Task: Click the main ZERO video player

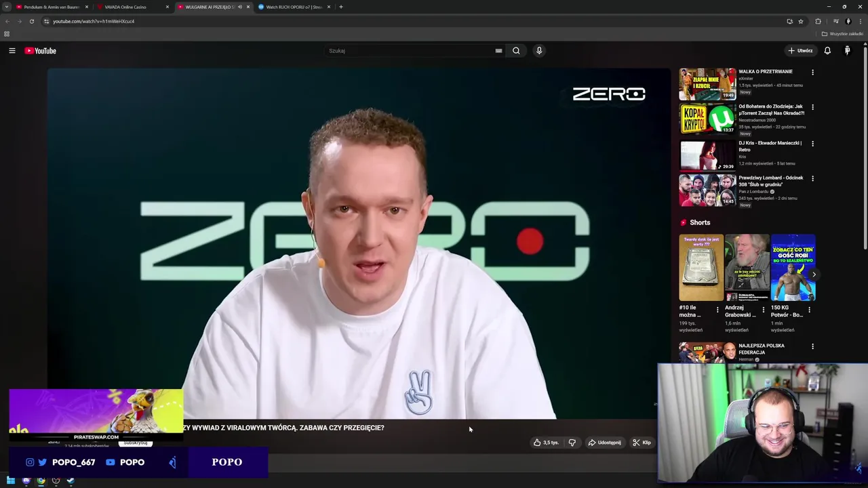Action: click(x=359, y=243)
